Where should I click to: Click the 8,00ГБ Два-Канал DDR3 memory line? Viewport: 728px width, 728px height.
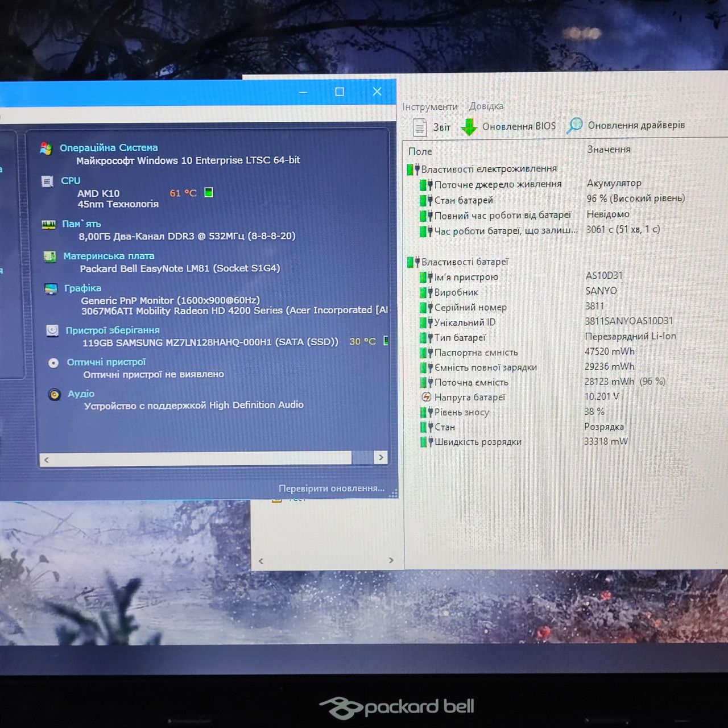(187, 236)
